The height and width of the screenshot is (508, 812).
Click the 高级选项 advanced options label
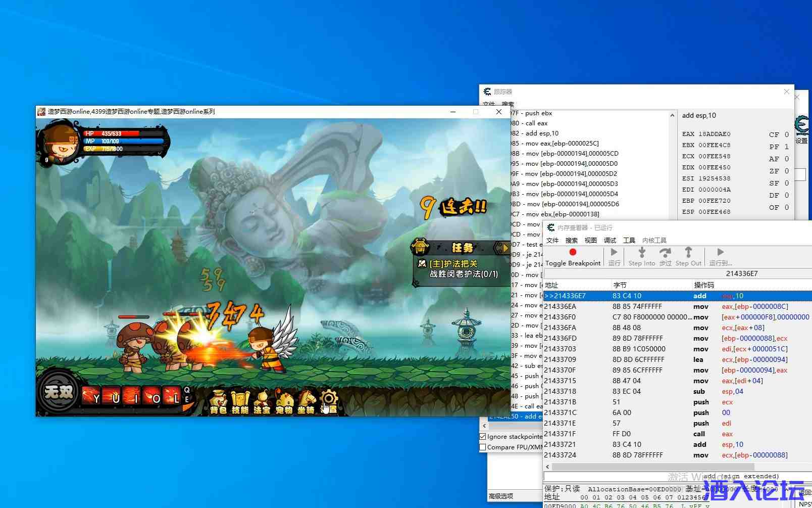pos(501,496)
